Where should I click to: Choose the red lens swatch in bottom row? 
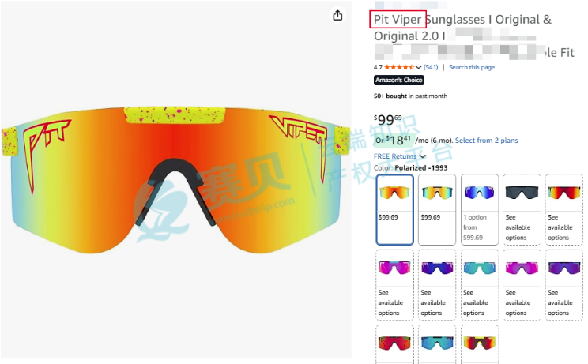(394, 344)
